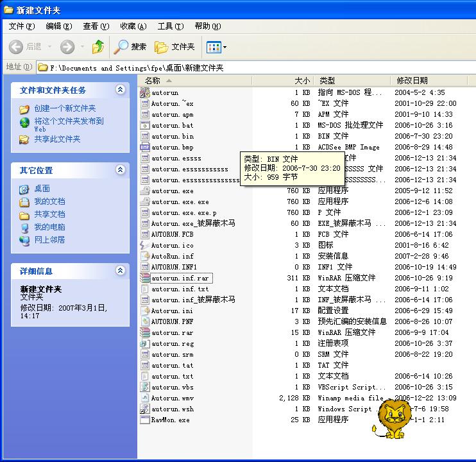This screenshot has height=462, width=476.
Task: Open the 查看(V) menu
Action: [96, 26]
